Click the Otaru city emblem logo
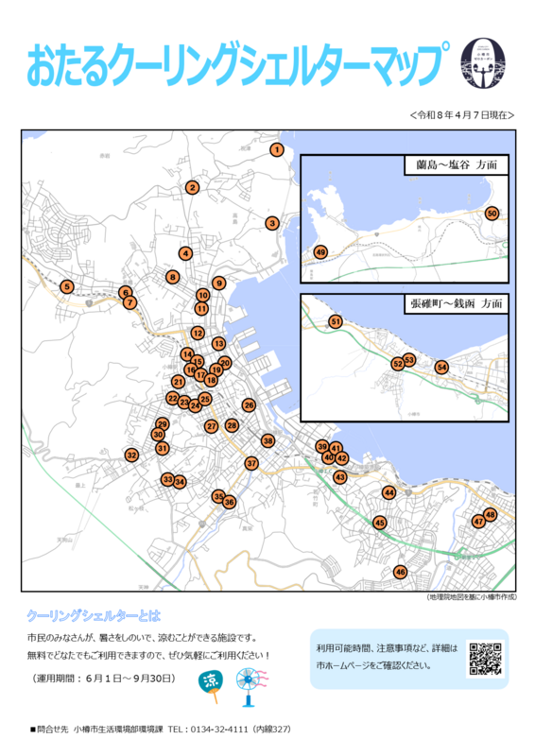Screen dimensions: 535x756 (483, 63)
